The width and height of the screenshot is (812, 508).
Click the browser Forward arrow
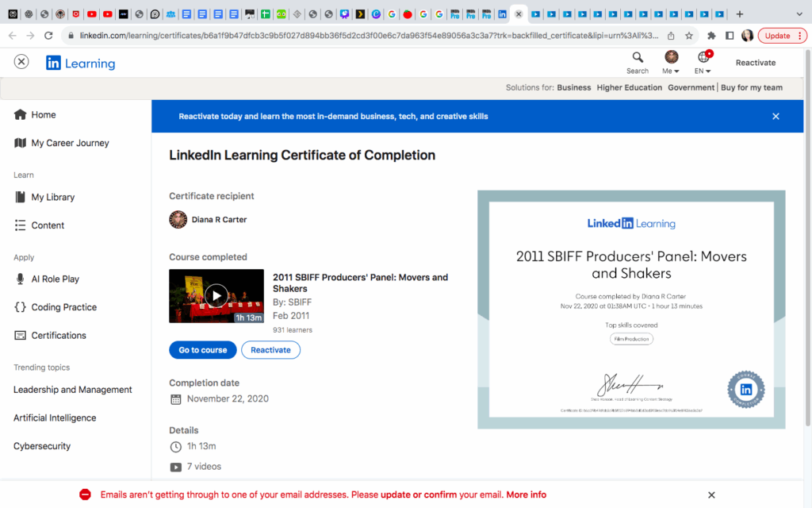[31, 36]
